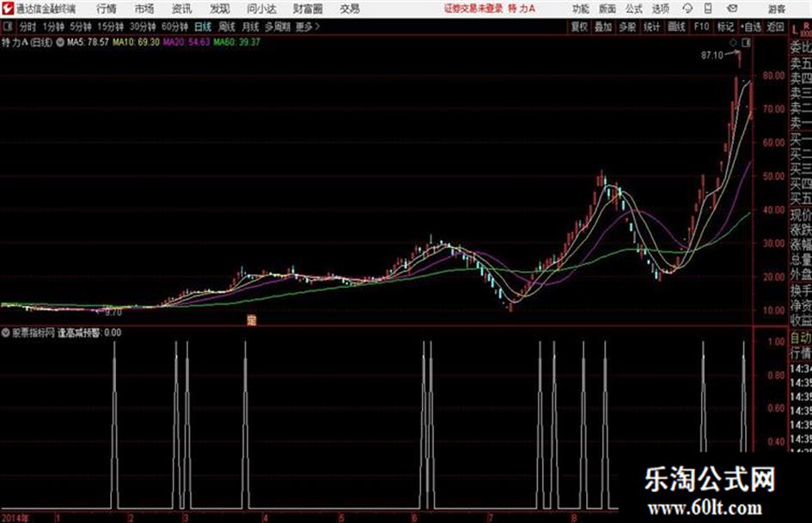Open the customer service headset icon

tap(687, 9)
